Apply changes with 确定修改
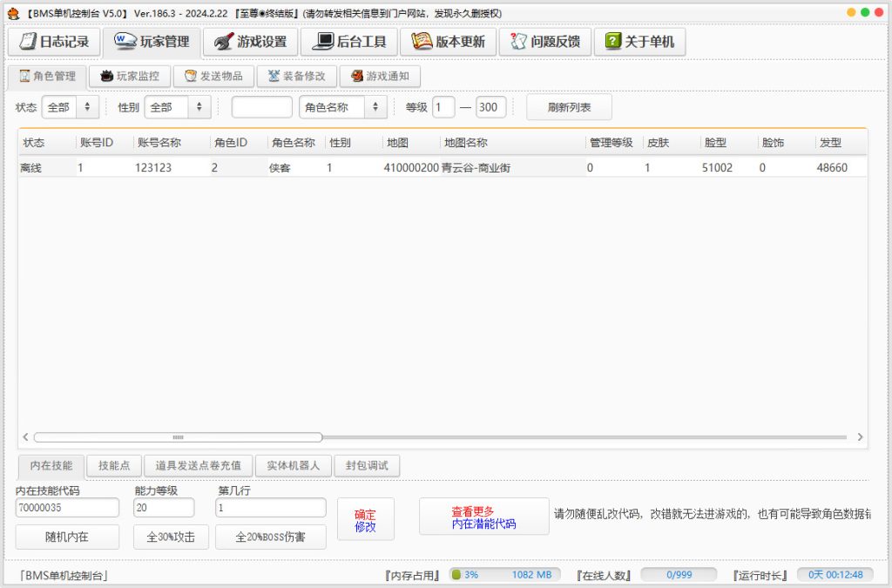Viewport: 892px width, 588px height. (x=365, y=518)
